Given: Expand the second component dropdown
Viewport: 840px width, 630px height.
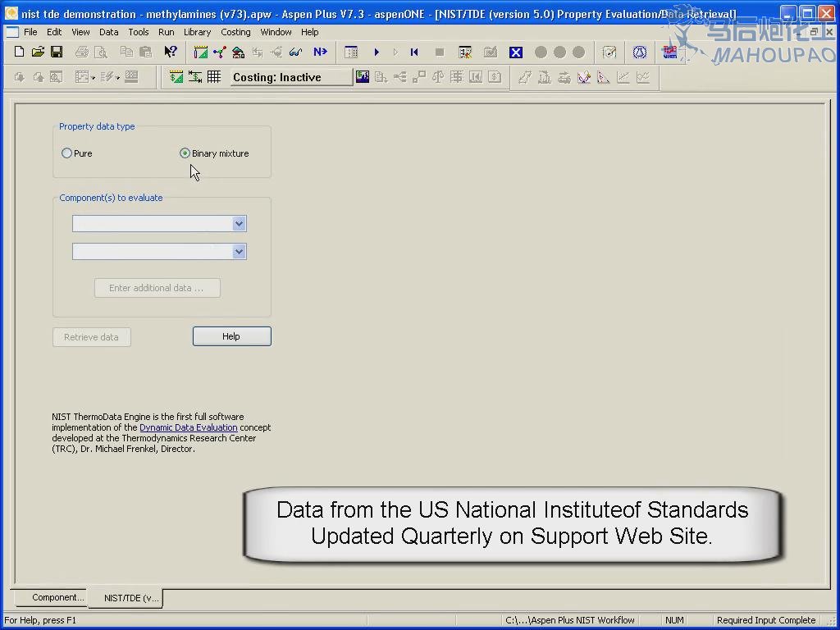Looking at the screenshot, I should 239,251.
